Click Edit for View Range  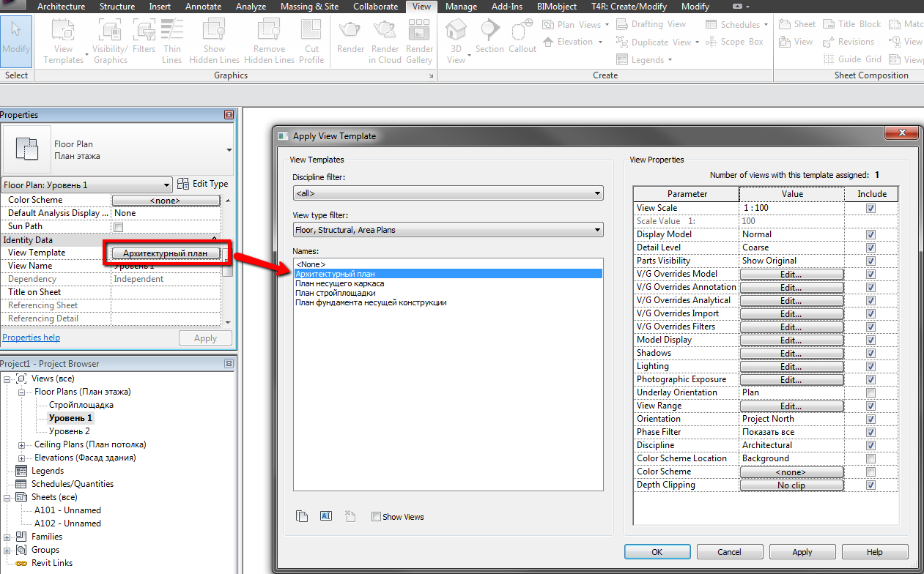(791, 406)
